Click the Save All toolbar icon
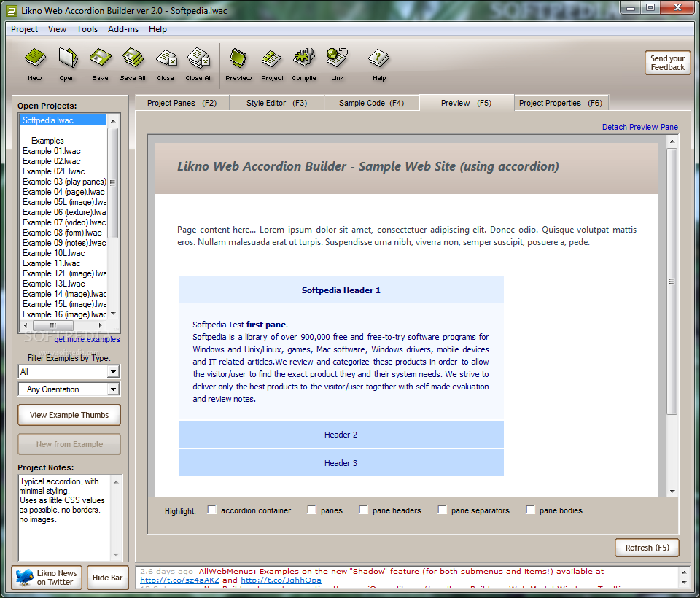700x598 pixels. [133, 58]
